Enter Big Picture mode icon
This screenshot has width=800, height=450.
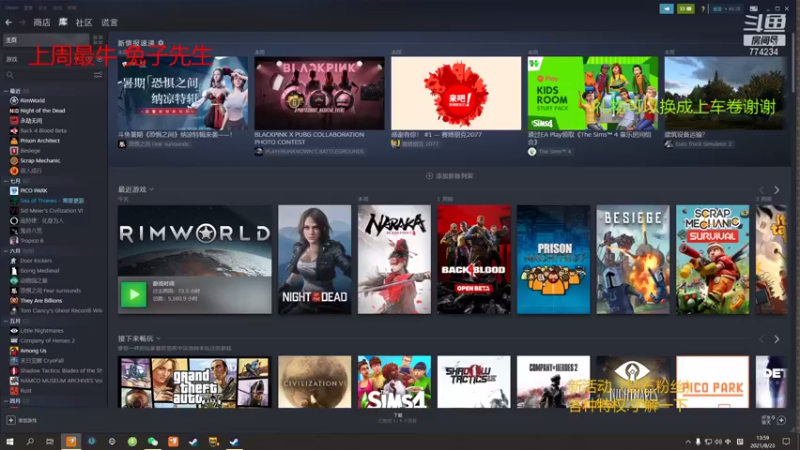tap(754, 9)
